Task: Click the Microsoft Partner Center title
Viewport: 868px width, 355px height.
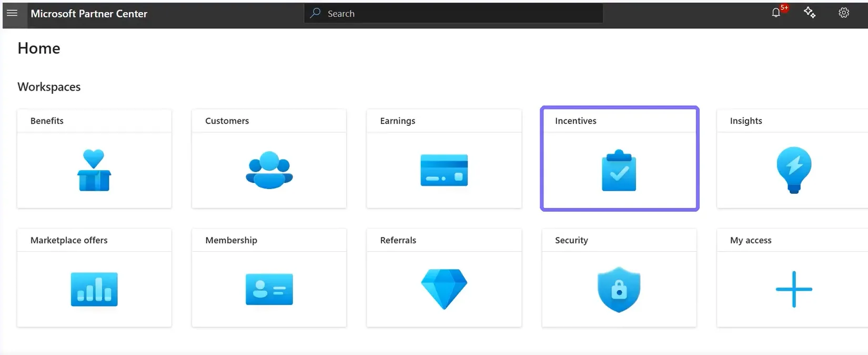Action: pos(89,14)
